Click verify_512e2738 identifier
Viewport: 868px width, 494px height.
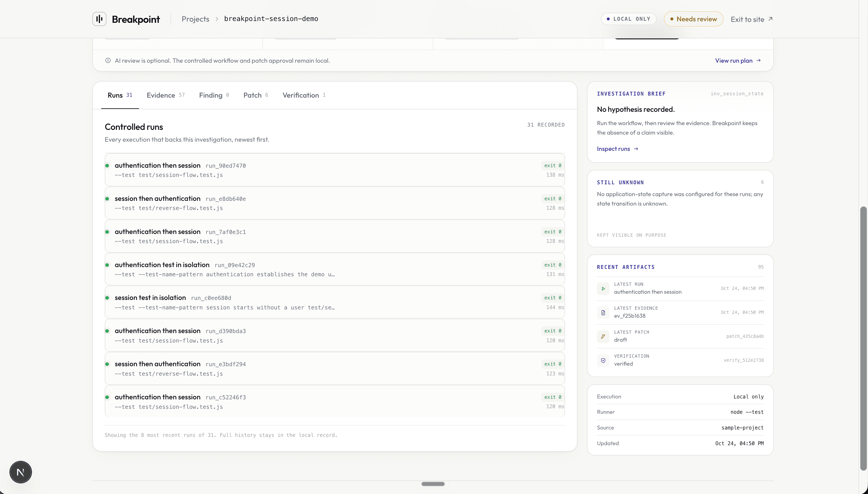(743, 360)
